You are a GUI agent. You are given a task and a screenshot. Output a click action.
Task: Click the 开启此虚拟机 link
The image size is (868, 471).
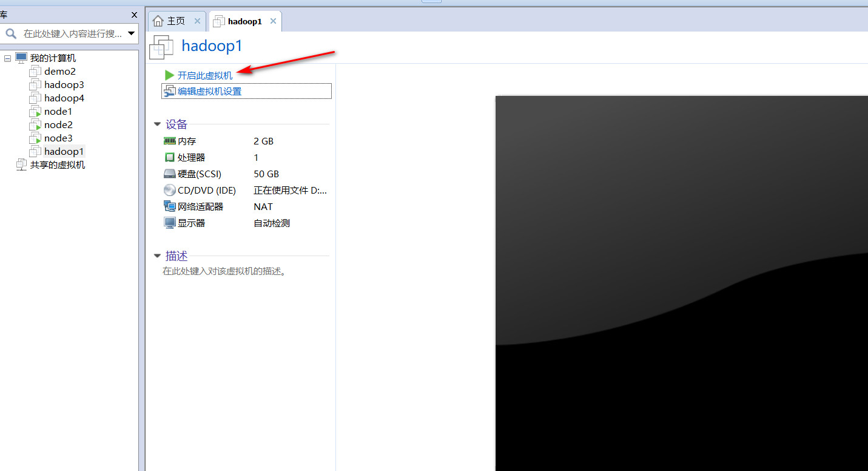point(205,76)
